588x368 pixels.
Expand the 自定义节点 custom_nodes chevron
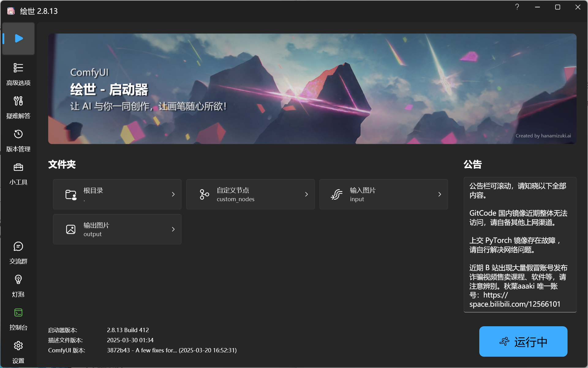click(307, 194)
